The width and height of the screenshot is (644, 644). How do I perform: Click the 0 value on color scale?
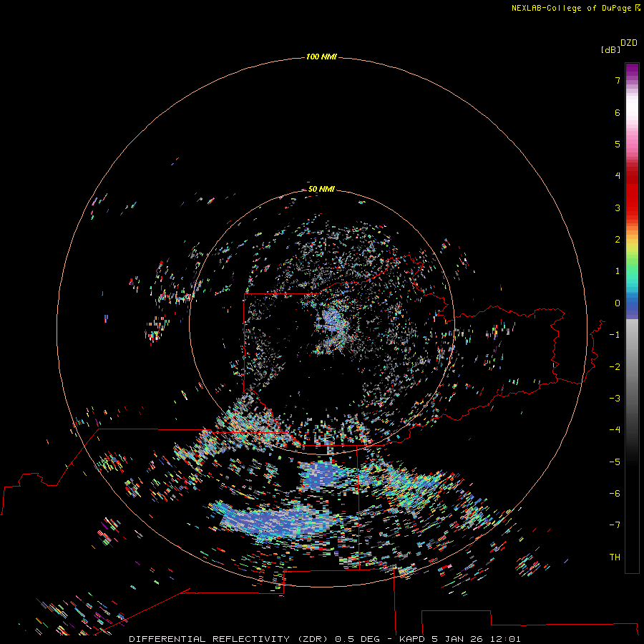[x=618, y=303]
